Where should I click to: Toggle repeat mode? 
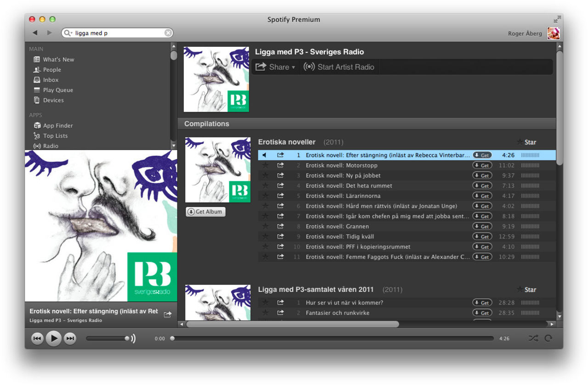[x=548, y=338]
